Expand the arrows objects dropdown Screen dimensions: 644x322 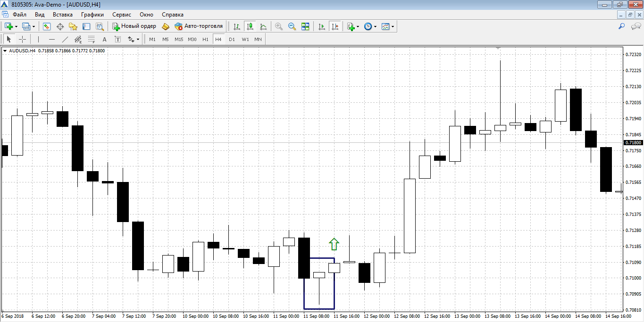point(138,39)
